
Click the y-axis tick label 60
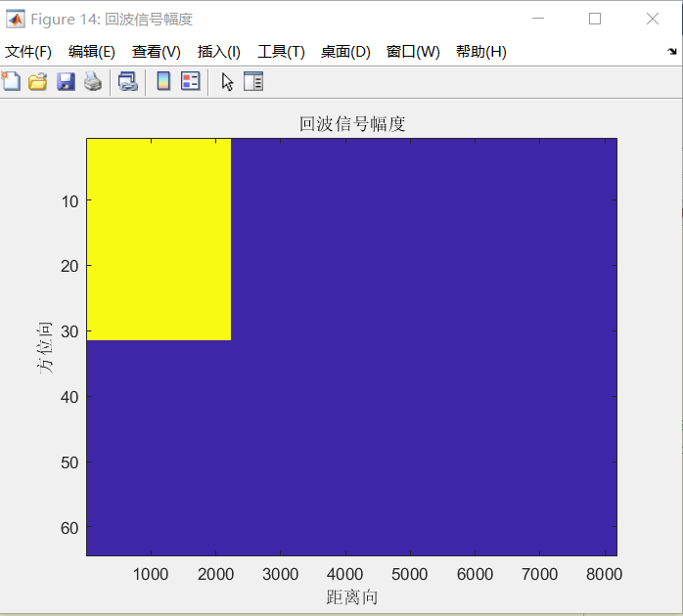pyautogui.click(x=69, y=528)
